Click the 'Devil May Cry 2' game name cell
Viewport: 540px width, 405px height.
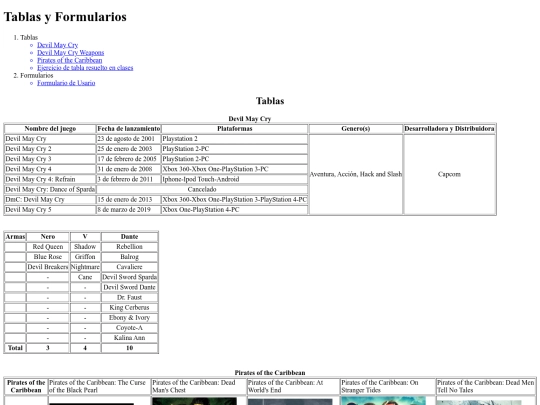click(50, 149)
